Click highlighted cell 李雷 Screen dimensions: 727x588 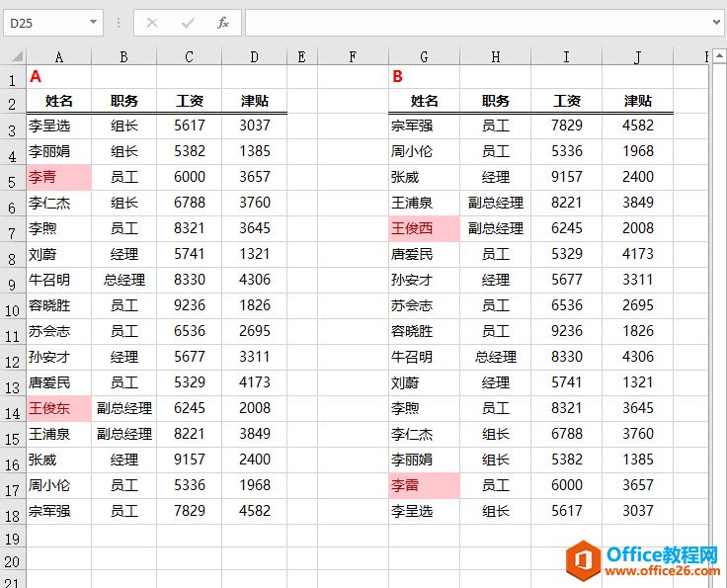424,485
